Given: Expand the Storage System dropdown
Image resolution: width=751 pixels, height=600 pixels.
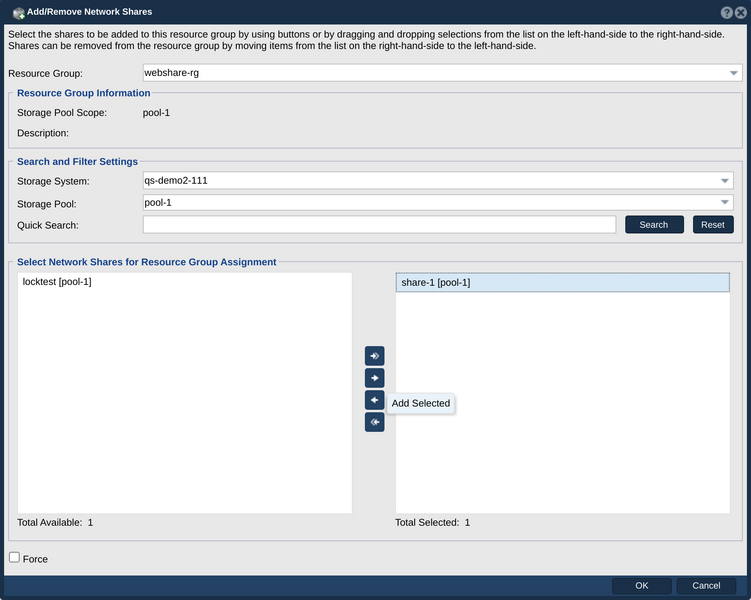Looking at the screenshot, I should click(x=725, y=181).
